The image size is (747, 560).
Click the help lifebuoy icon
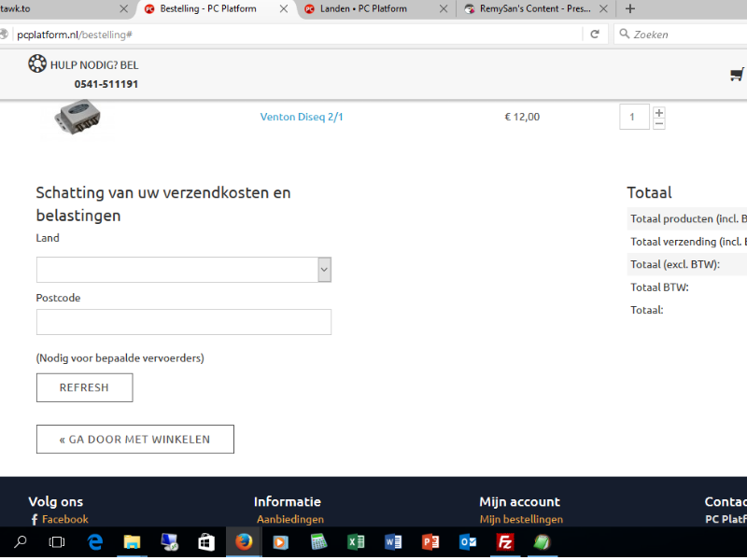tap(37, 63)
